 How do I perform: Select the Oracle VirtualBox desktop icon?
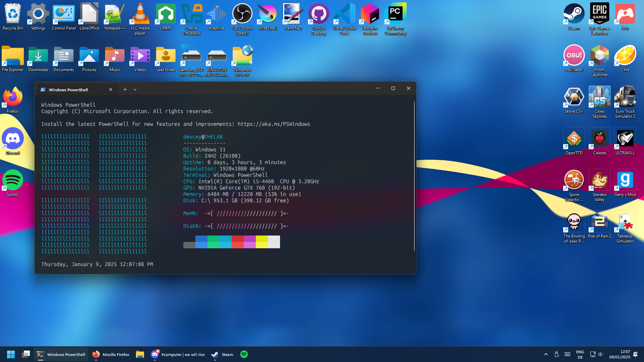pyautogui.click(x=191, y=19)
